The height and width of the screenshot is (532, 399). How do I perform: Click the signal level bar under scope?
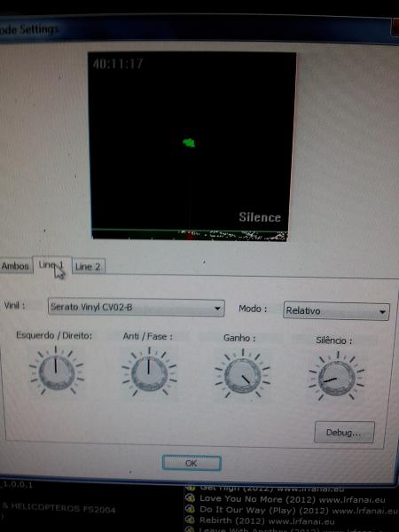pyautogui.click(x=190, y=235)
